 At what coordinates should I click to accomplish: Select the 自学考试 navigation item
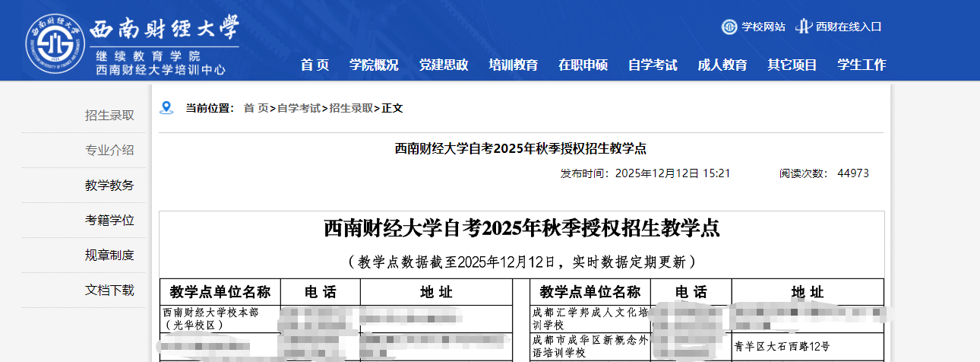click(x=653, y=65)
